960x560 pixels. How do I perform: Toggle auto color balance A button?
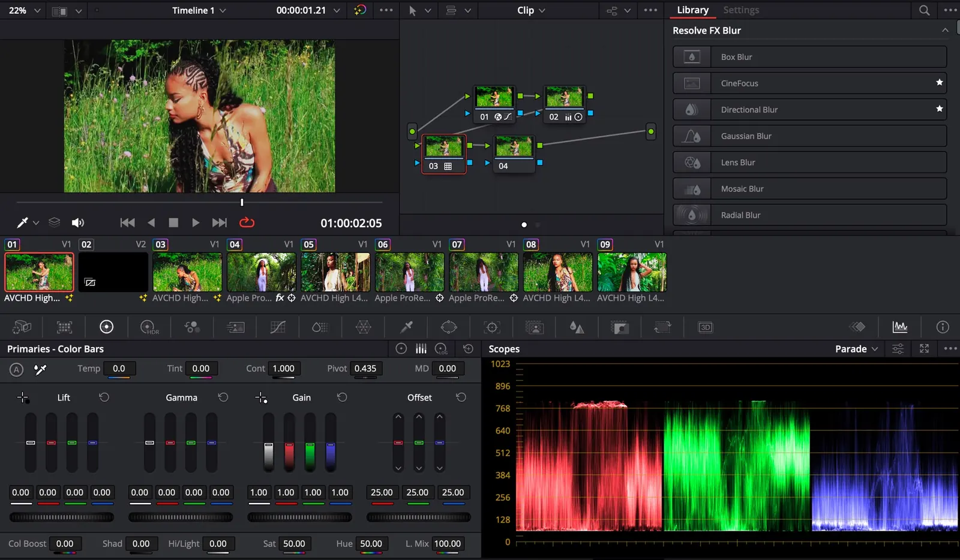17,369
